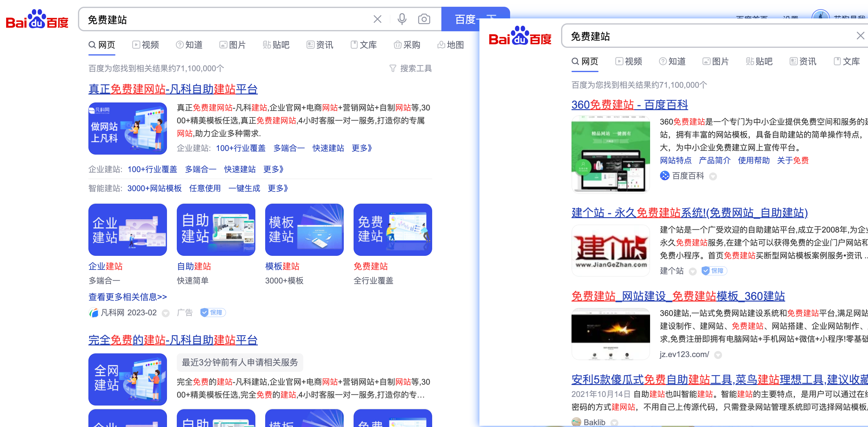Click 3000+网站模板 link under 智能建站
The width and height of the screenshot is (868, 427).
(154, 189)
